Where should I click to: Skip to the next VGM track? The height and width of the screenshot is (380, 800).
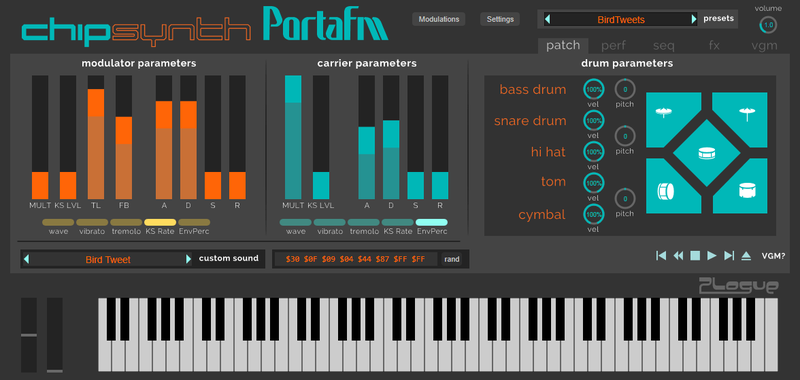tap(729, 256)
